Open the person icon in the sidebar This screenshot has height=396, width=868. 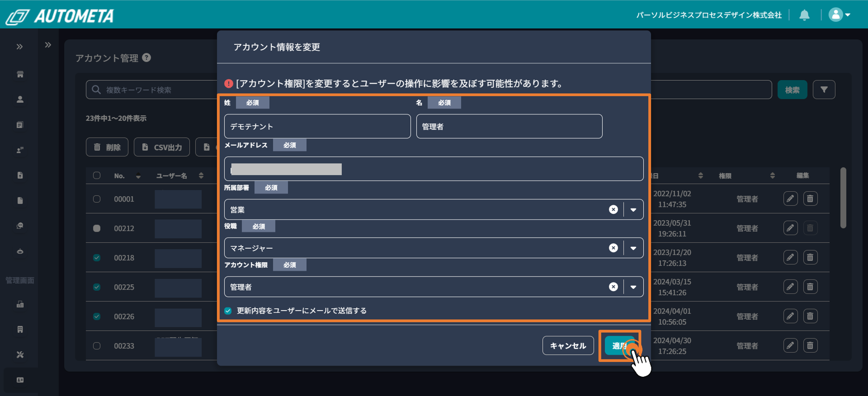pos(20,99)
